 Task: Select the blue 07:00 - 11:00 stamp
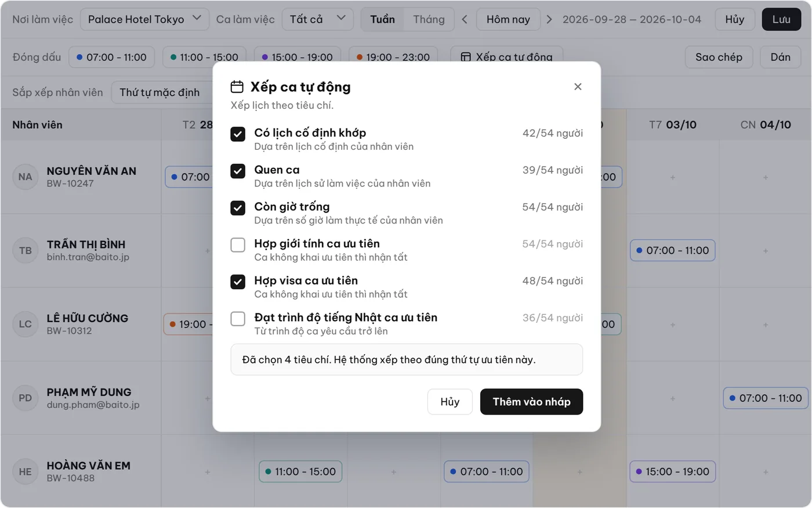point(111,57)
